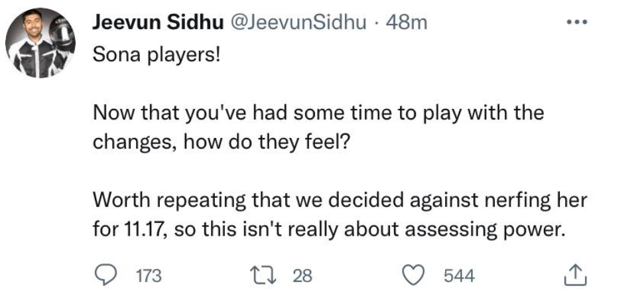644x304 pixels.
Task: Open the reply speech bubble icon
Action: point(104,275)
